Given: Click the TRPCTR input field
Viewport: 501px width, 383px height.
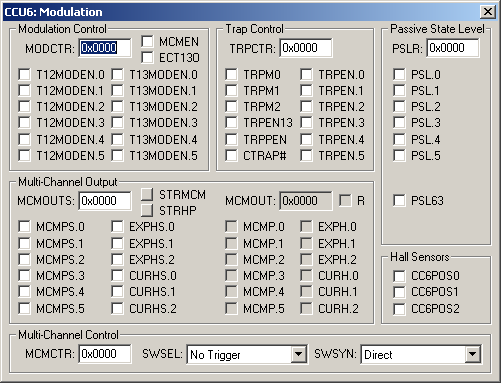Looking at the screenshot, I should (x=306, y=48).
